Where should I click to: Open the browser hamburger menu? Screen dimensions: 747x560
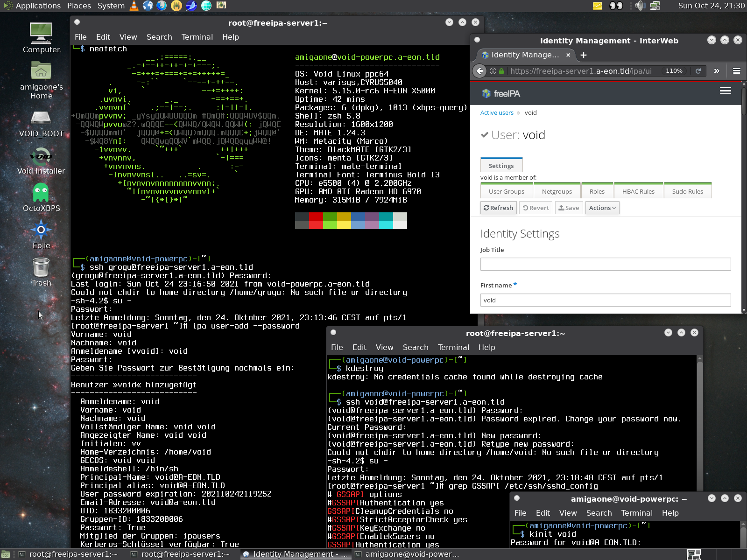736,71
